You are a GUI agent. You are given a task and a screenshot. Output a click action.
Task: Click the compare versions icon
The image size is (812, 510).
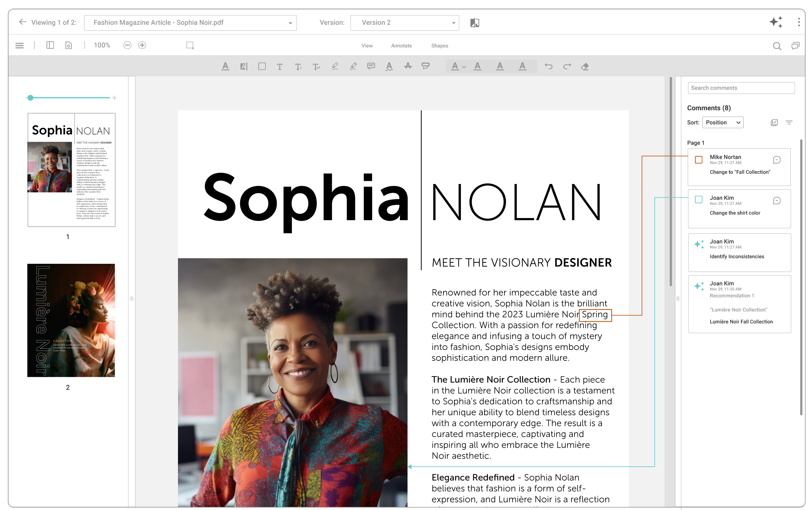pyautogui.click(x=475, y=23)
